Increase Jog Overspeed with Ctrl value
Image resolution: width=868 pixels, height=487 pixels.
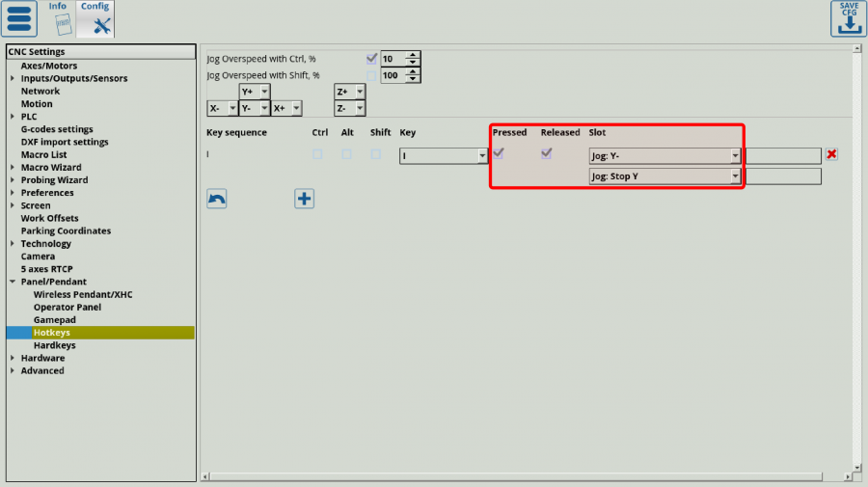point(414,55)
